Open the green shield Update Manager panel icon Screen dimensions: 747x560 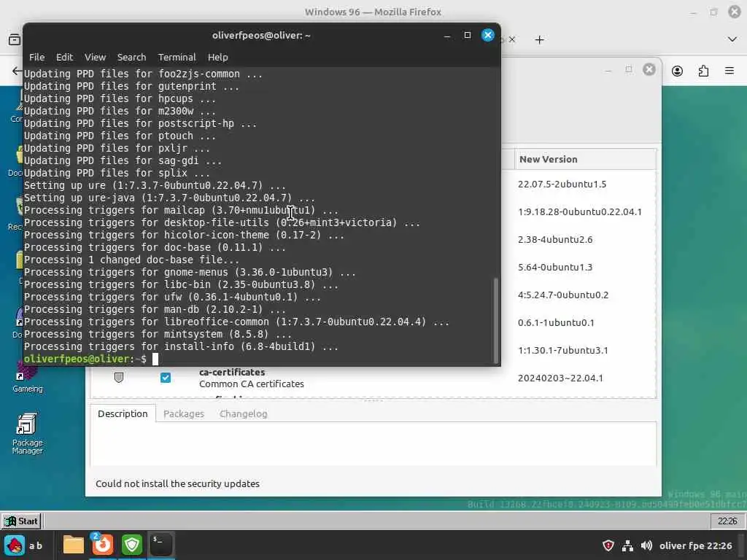coord(132,545)
